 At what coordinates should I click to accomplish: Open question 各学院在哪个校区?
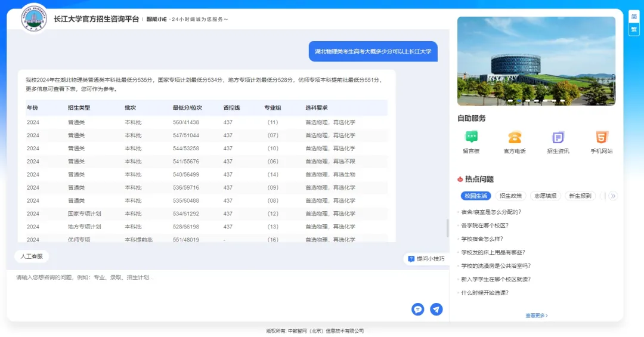coord(485,225)
